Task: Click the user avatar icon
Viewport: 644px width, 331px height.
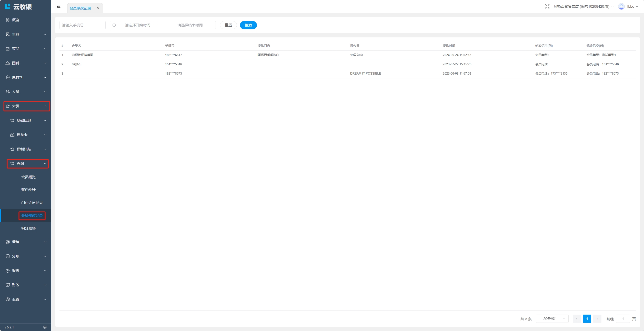Action: click(x=621, y=6)
